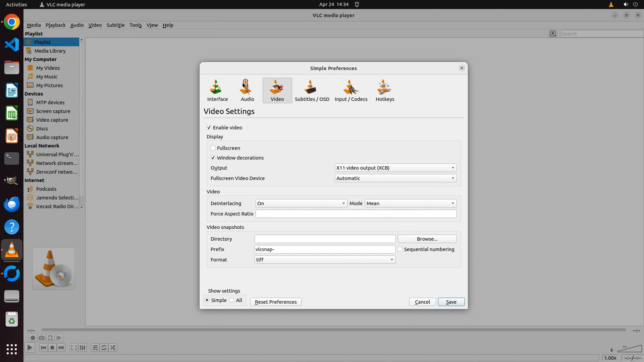This screenshot has height=362, width=644.
Task: Uncheck Window decorations
Action: [x=213, y=158]
